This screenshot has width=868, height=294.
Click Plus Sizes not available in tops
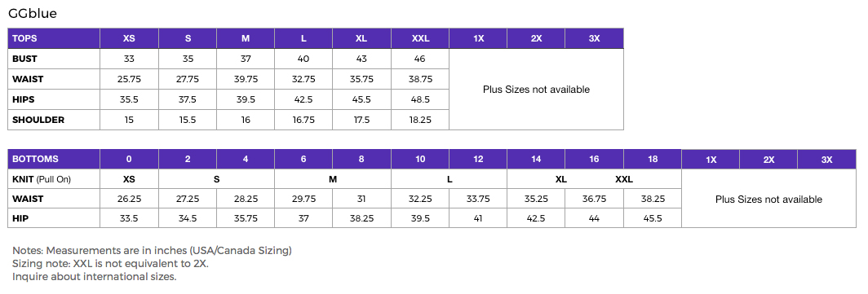(x=537, y=90)
